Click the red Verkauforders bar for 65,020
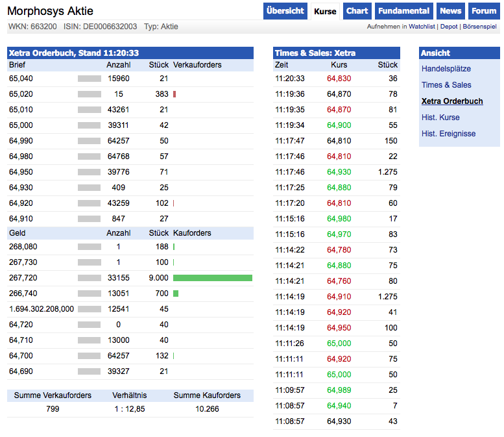504x437 pixels. click(x=174, y=94)
